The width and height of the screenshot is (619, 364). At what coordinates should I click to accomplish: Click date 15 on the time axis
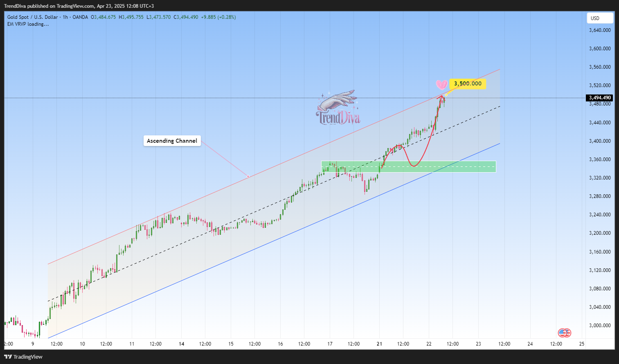pyautogui.click(x=231, y=344)
